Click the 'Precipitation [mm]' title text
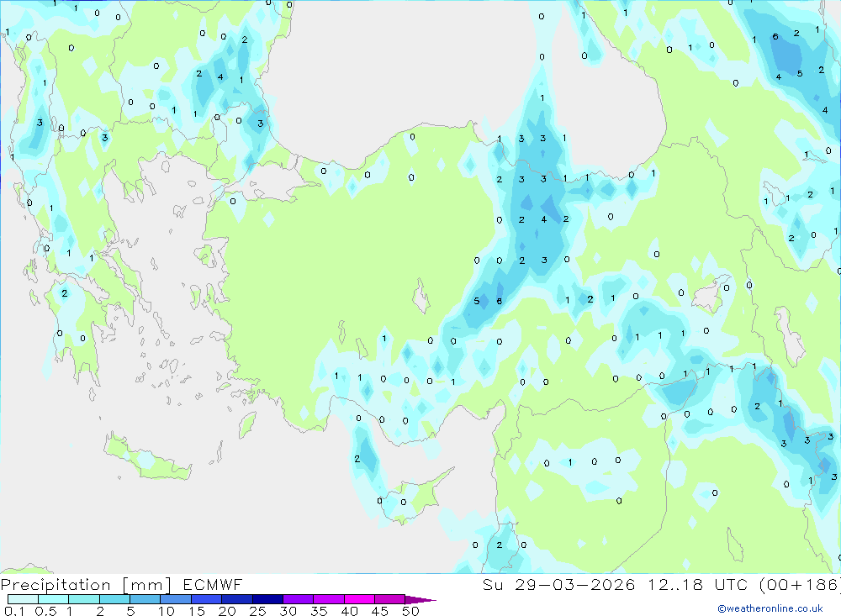The width and height of the screenshot is (841, 616). pos(86,585)
